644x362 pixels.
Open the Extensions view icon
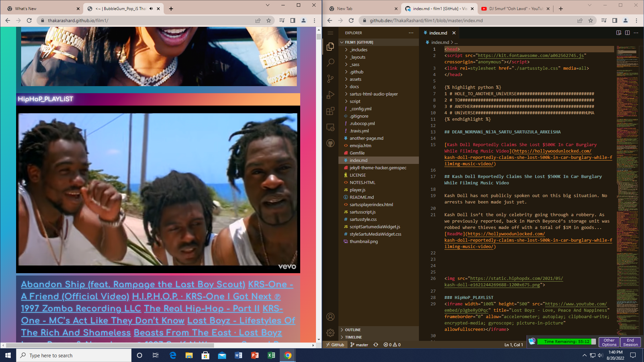(330, 111)
